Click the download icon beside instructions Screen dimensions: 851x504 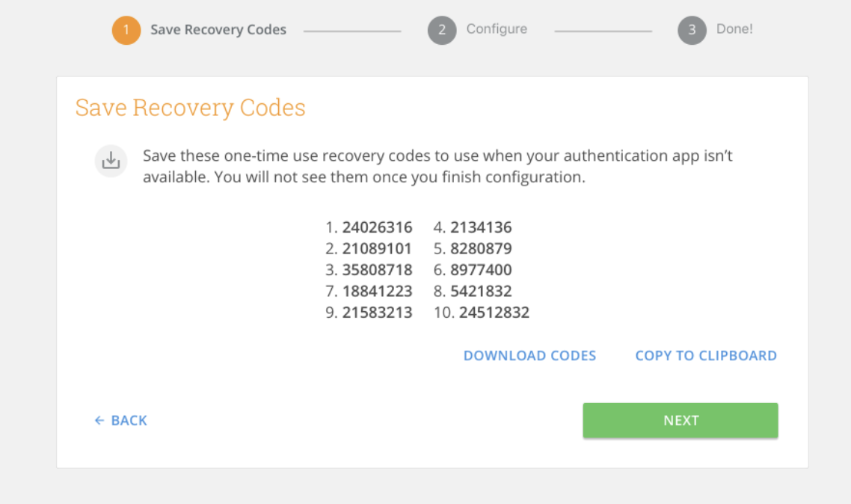coord(111,161)
